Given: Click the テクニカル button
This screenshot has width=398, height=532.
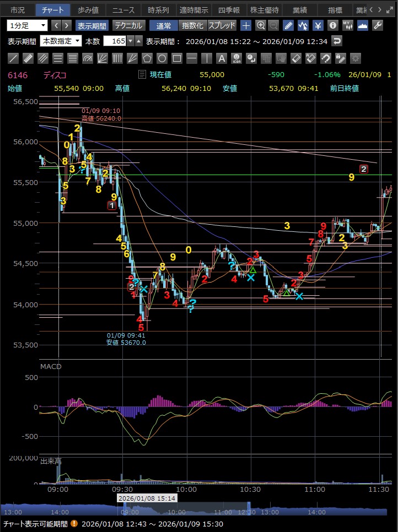Looking at the screenshot, I should (128, 25).
